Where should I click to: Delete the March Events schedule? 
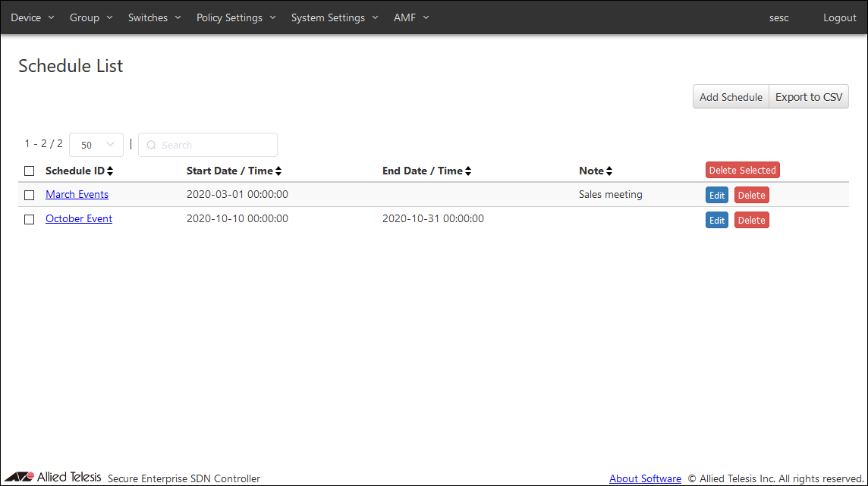(x=751, y=196)
